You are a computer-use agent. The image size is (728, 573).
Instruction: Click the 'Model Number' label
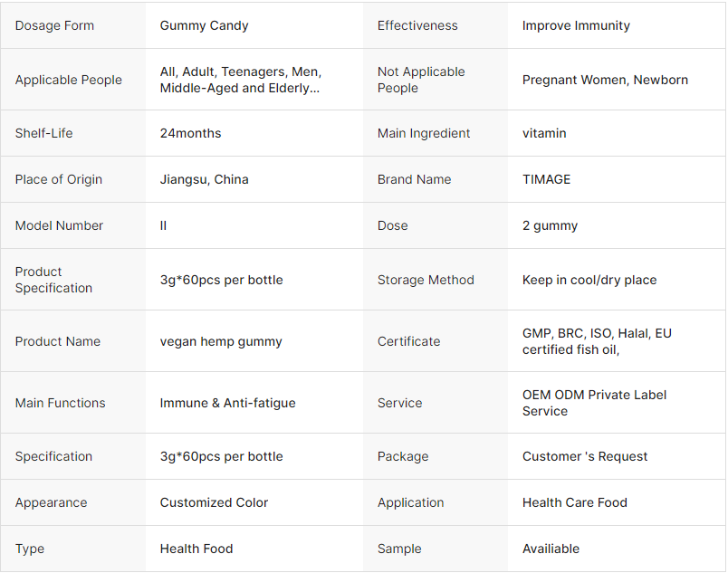59,225
